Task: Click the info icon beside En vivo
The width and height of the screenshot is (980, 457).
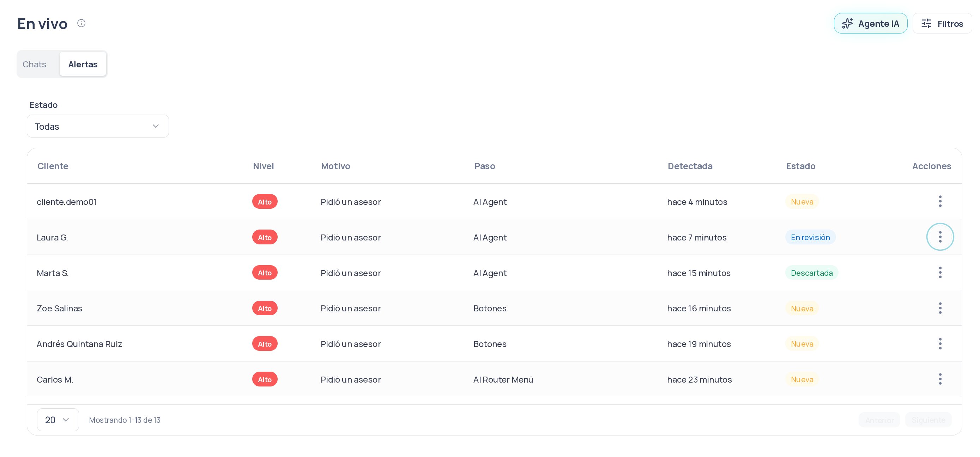Action: click(81, 23)
